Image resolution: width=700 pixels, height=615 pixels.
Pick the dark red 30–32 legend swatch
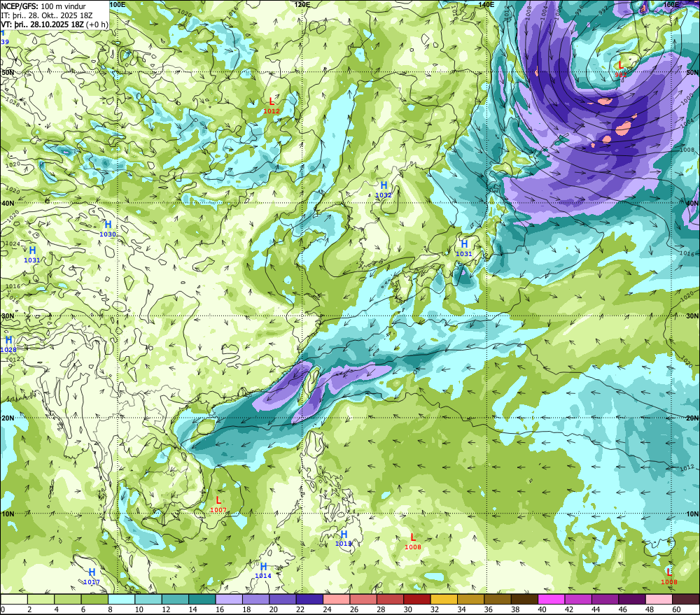(417, 599)
